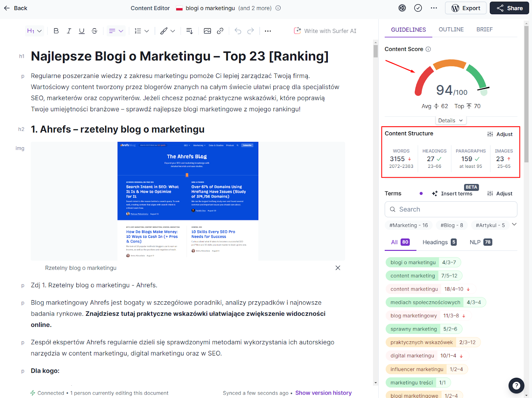The width and height of the screenshot is (532, 398).
Task: Switch to the GUIDELINES tab
Action: pos(408,30)
